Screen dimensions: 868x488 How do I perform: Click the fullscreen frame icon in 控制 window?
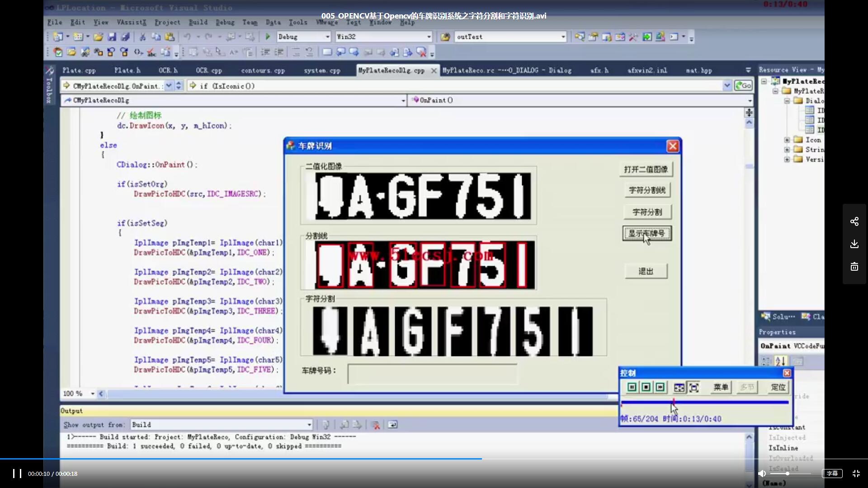coord(694,387)
